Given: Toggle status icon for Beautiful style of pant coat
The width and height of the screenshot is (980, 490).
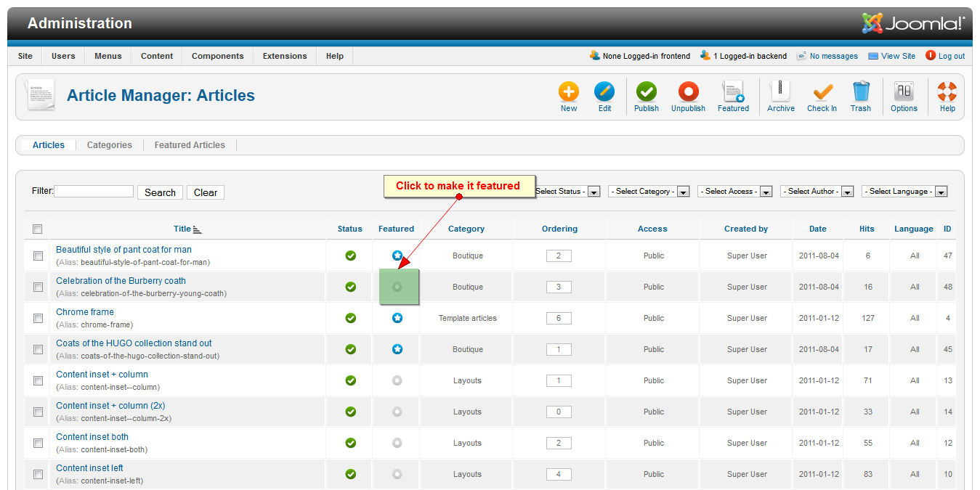Looking at the screenshot, I should (x=351, y=256).
